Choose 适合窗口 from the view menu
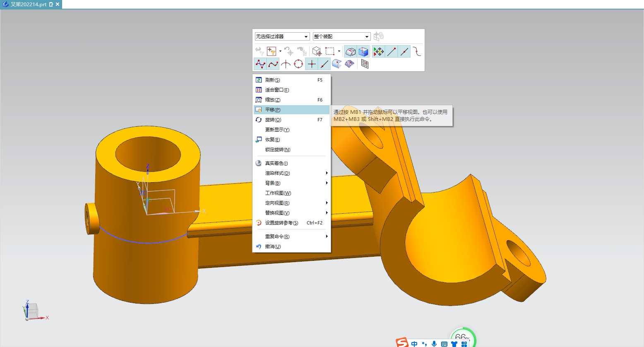The width and height of the screenshot is (644, 347). tap(276, 89)
